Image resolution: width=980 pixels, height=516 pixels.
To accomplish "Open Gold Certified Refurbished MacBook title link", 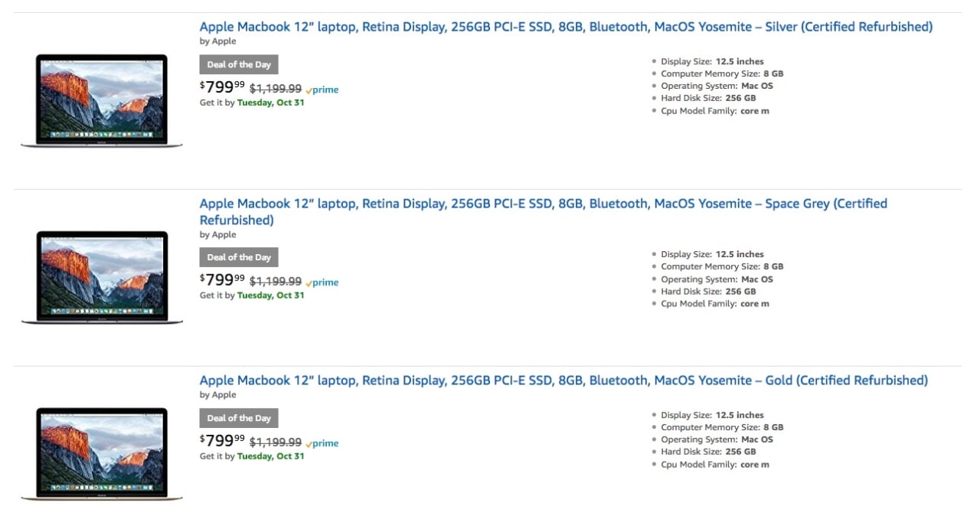I will coord(563,380).
